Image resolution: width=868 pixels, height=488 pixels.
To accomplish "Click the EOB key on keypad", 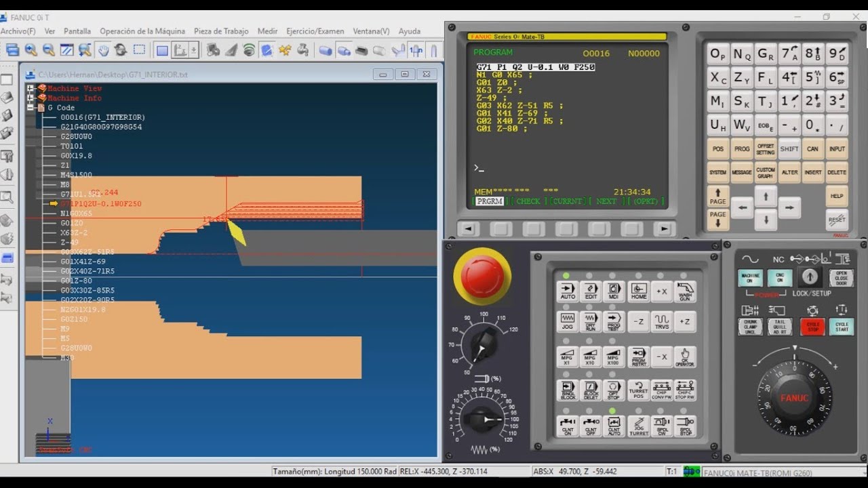I will [766, 125].
